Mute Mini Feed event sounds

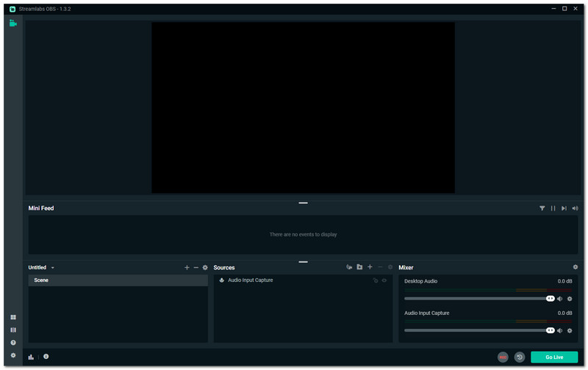(x=575, y=208)
